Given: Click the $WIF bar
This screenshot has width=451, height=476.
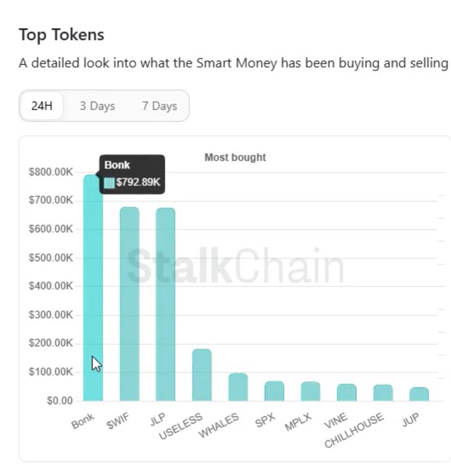Looking at the screenshot, I should [129, 304].
